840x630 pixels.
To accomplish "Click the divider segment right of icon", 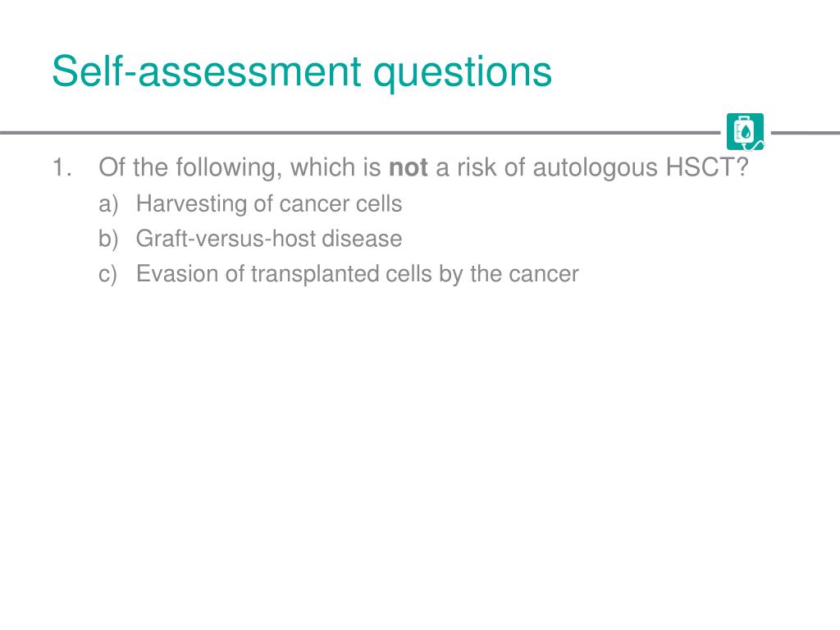I will click(806, 132).
